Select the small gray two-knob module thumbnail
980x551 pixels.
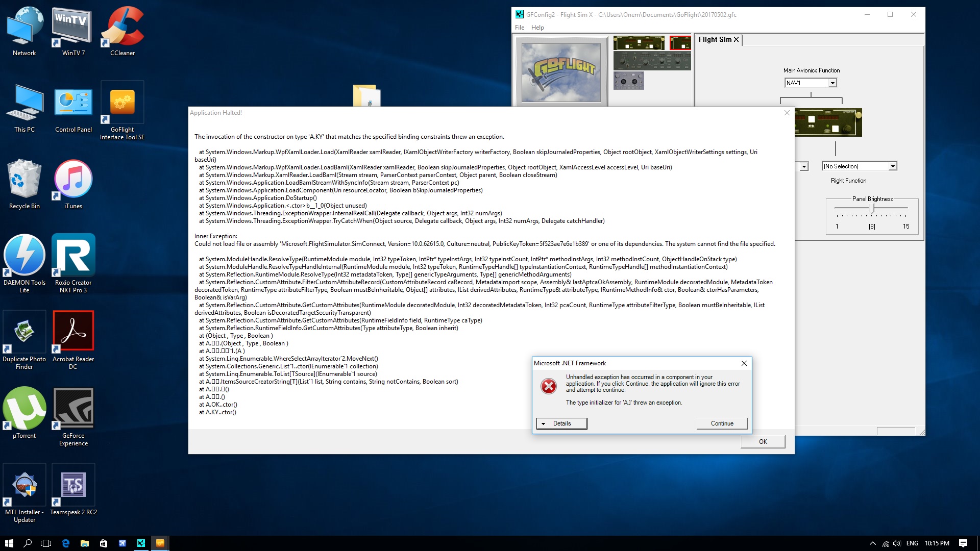pyautogui.click(x=628, y=81)
